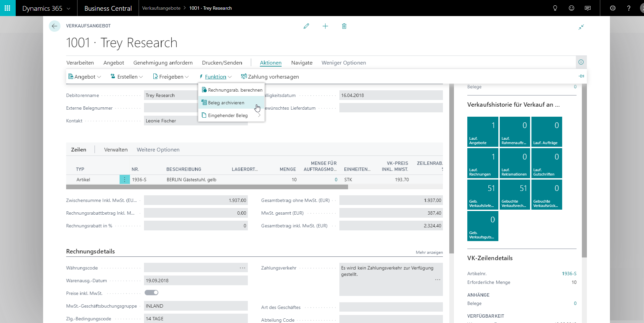Open the chat messages icon
The image size is (644, 323).
point(588,8)
